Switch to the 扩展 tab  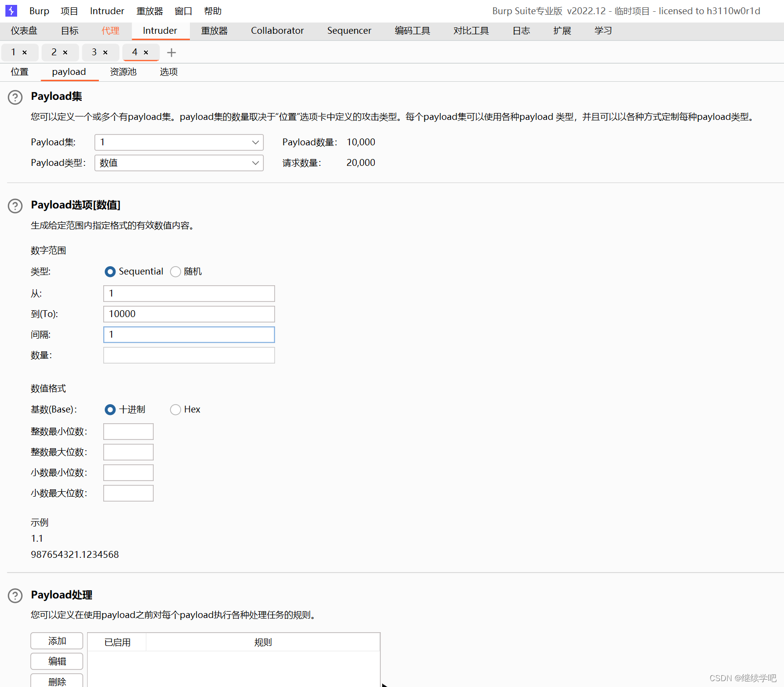pyautogui.click(x=562, y=30)
